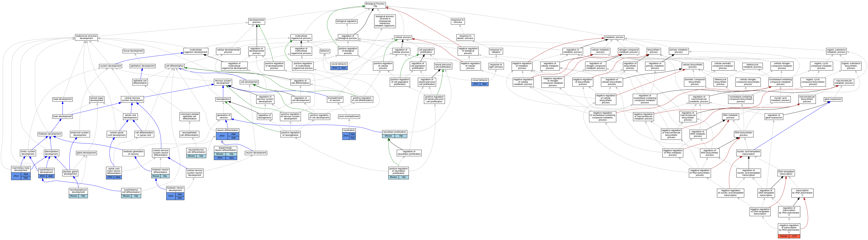Screen dimensions: 868x240
Task: Select the 'response to stimulus' node
Action: [458, 21]
